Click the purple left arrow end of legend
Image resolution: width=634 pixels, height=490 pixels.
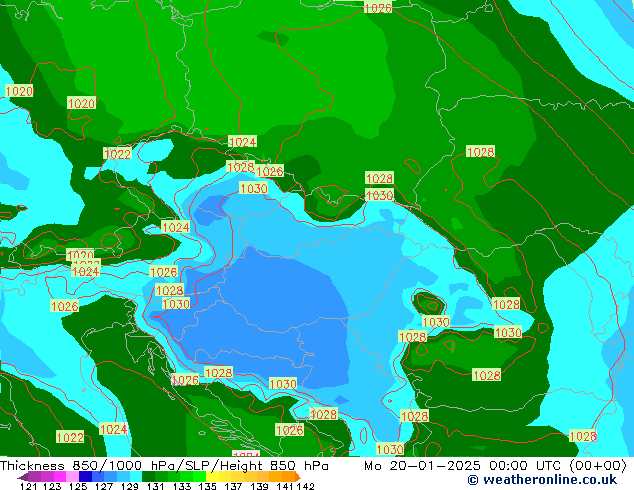pyautogui.click(x=22, y=477)
